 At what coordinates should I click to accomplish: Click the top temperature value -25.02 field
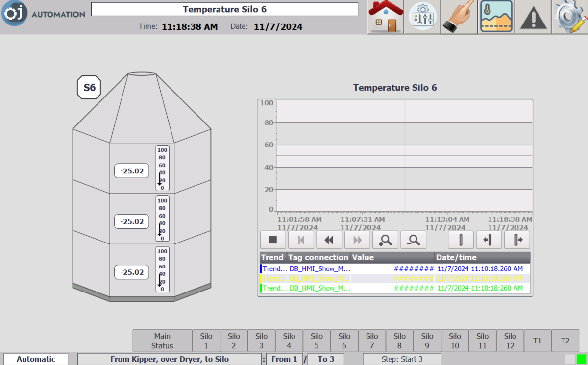pos(132,171)
